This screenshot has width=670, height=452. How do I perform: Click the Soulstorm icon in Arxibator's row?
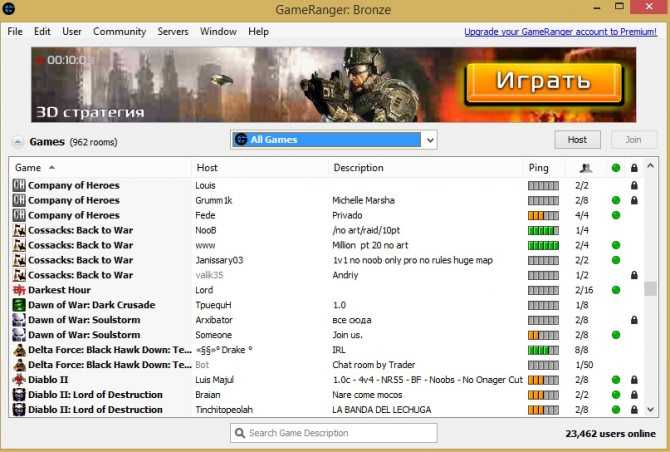[19, 320]
